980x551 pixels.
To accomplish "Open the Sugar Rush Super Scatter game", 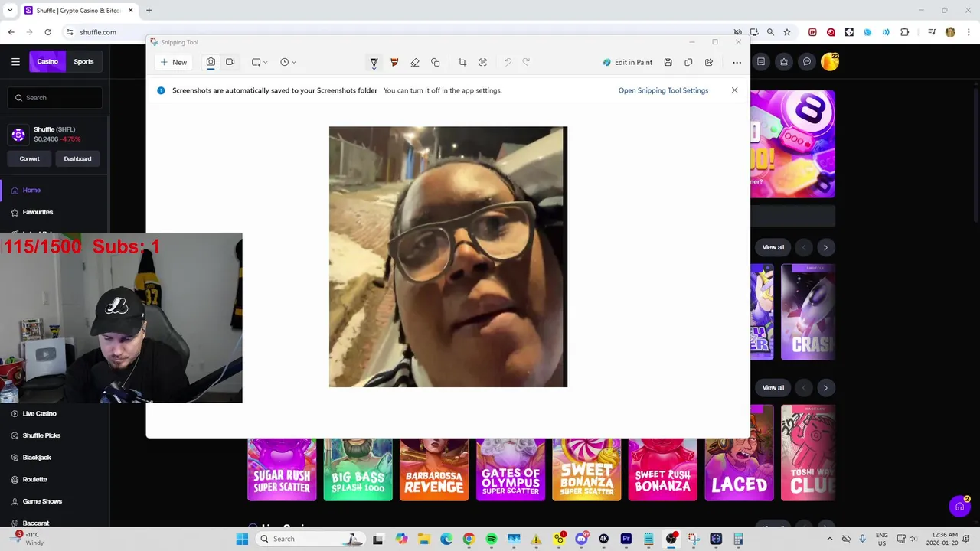I will 282,469.
